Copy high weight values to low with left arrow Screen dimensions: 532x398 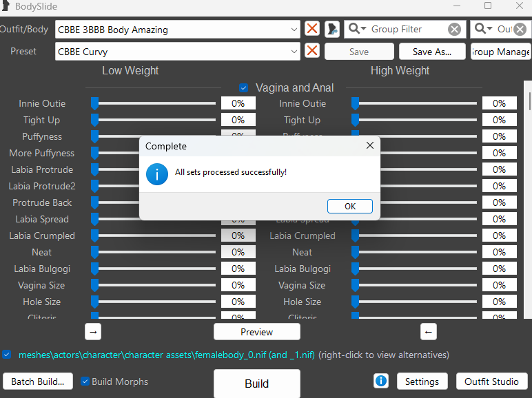[428, 332]
